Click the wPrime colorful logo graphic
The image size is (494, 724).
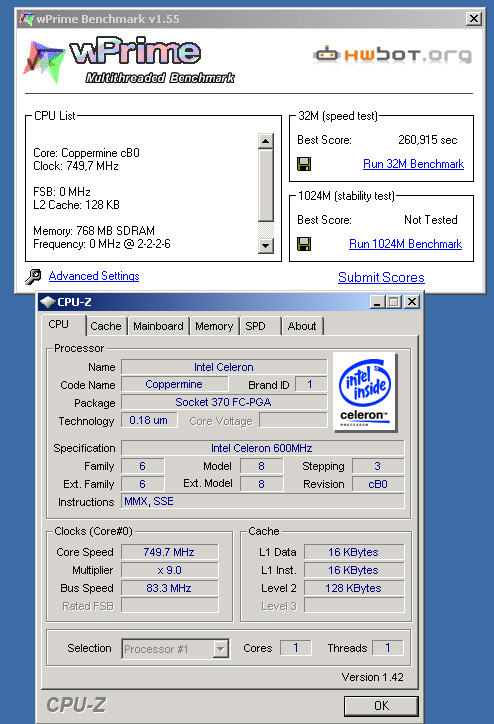click(42, 62)
